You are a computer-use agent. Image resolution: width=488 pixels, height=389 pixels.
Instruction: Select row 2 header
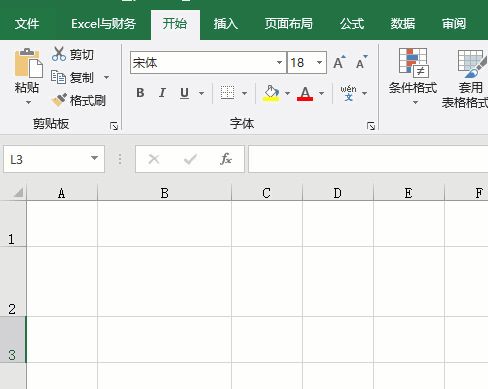[x=13, y=282]
